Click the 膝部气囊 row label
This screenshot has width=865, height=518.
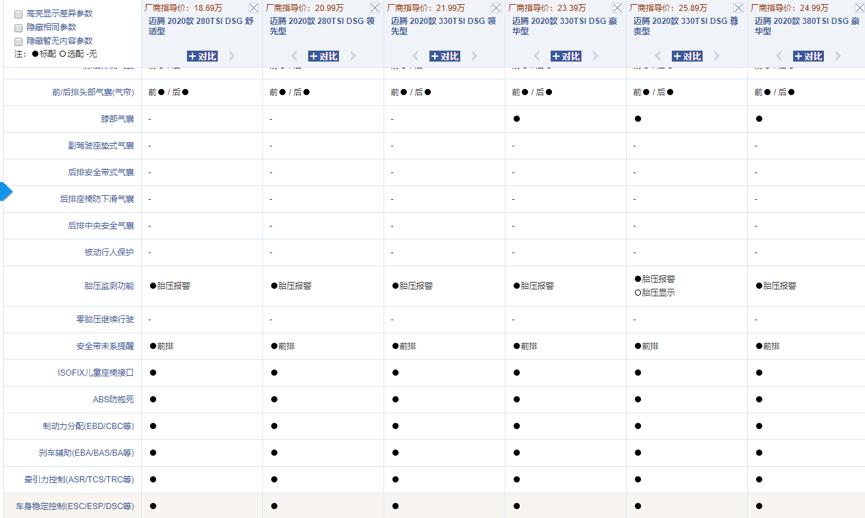click(x=118, y=119)
